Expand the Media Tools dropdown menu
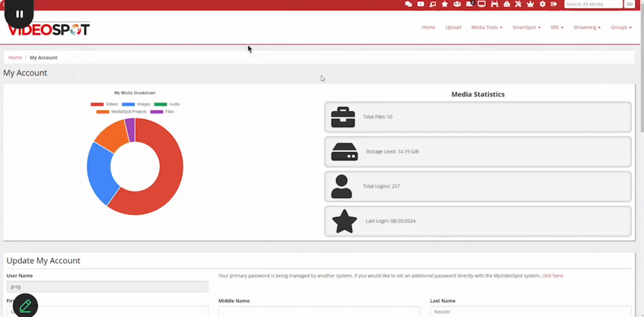The height and width of the screenshot is (317, 644). point(487,27)
